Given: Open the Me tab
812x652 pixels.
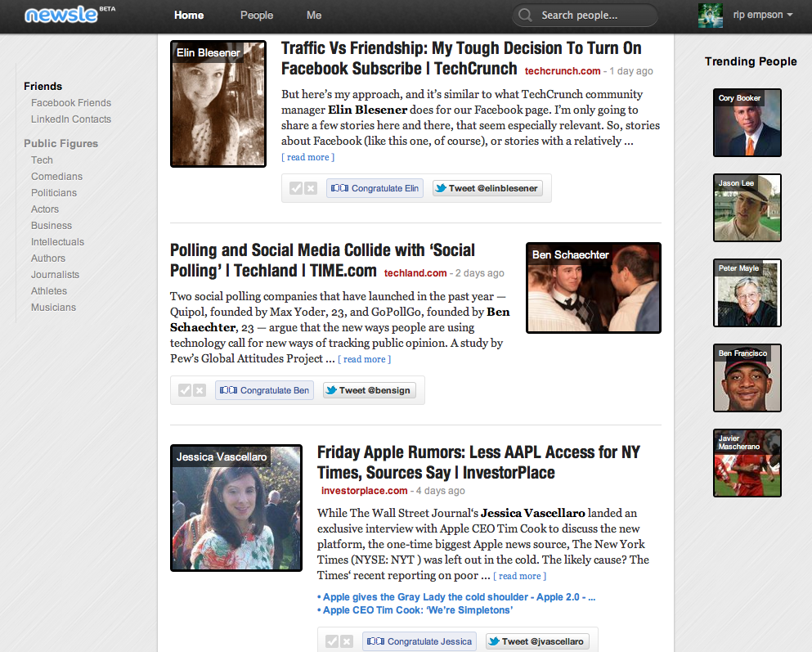Looking at the screenshot, I should [314, 16].
